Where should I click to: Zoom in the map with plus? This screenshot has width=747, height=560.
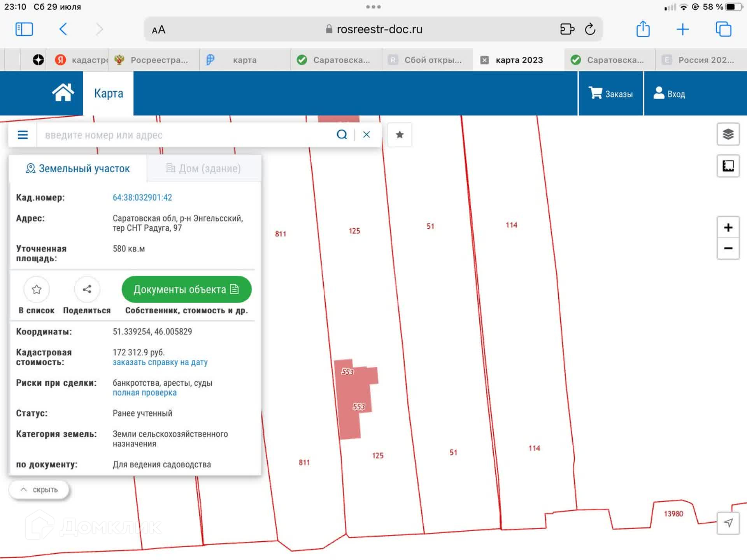(x=728, y=227)
